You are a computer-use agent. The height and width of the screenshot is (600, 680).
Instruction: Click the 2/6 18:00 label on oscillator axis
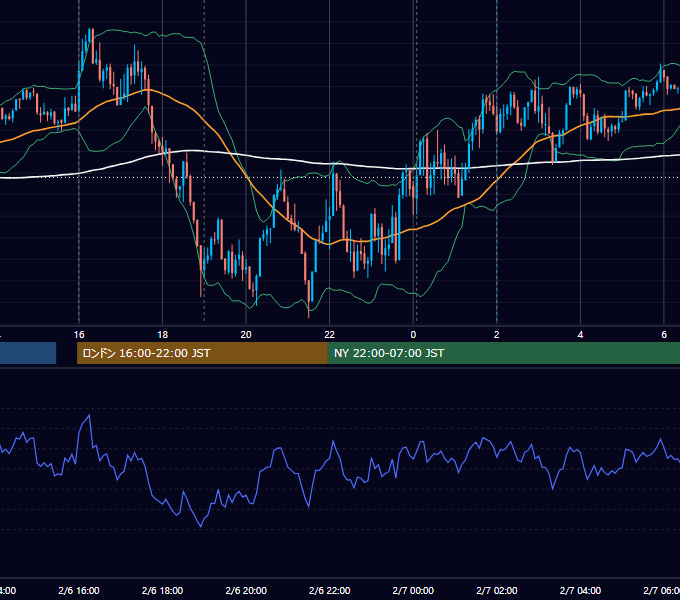click(163, 590)
